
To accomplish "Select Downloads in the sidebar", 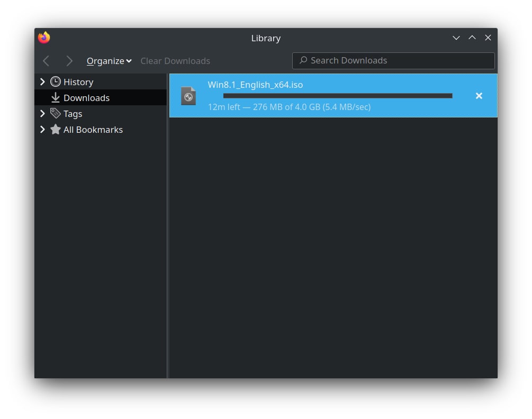I will (86, 98).
